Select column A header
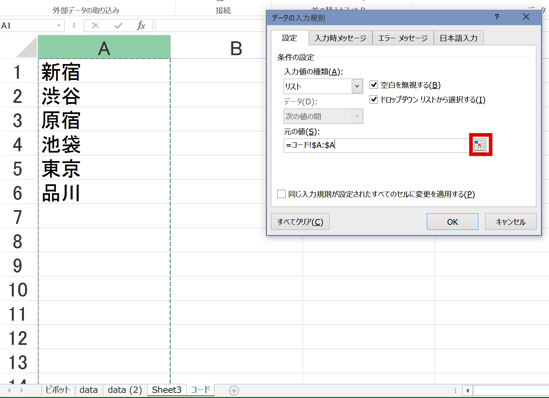The height and width of the screenshot is (398, 549). click(104, 47)
